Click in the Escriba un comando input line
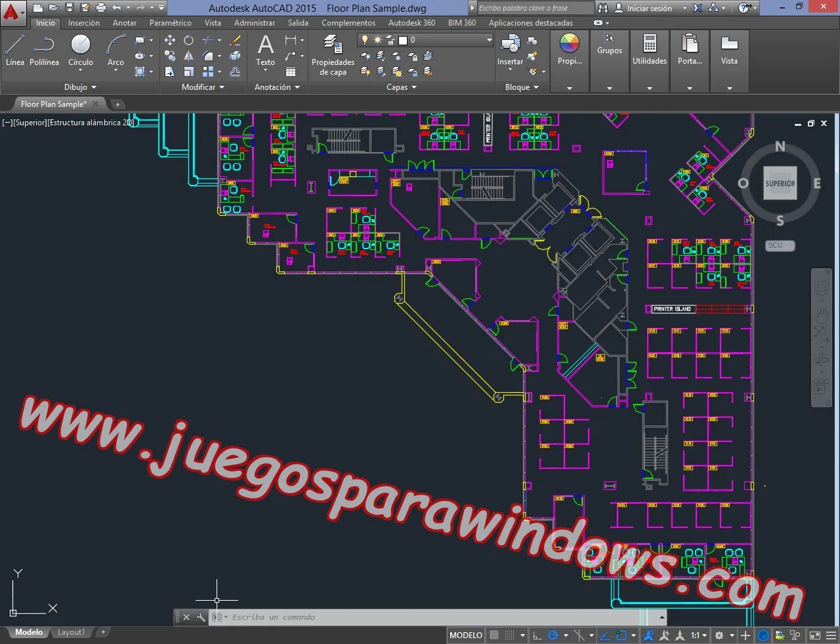The height and width of the screenshot is (644, 840). (433, 617)
